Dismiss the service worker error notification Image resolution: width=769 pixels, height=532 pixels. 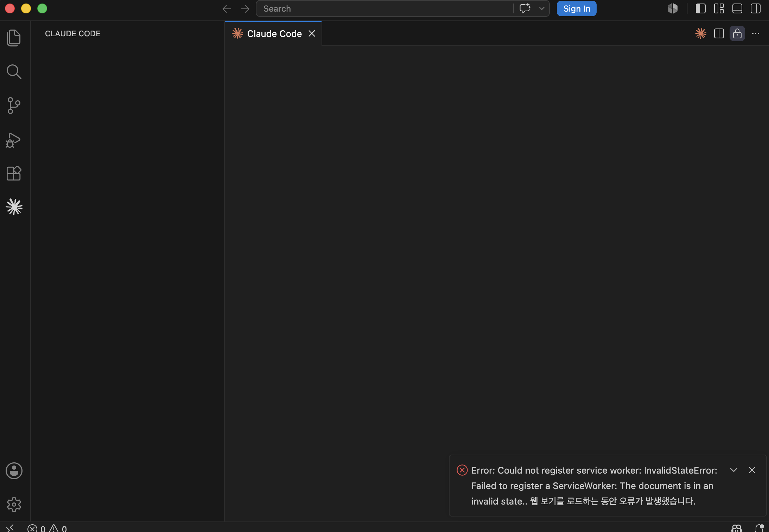point(752,470)
